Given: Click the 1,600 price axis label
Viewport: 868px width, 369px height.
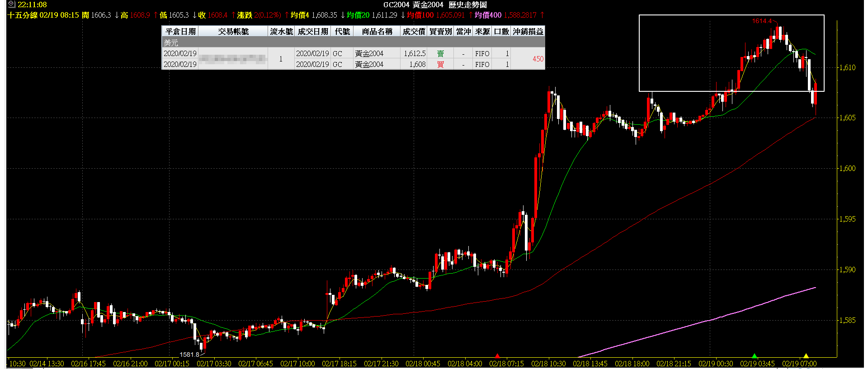Looking at the screenshot, I should 847,168.
